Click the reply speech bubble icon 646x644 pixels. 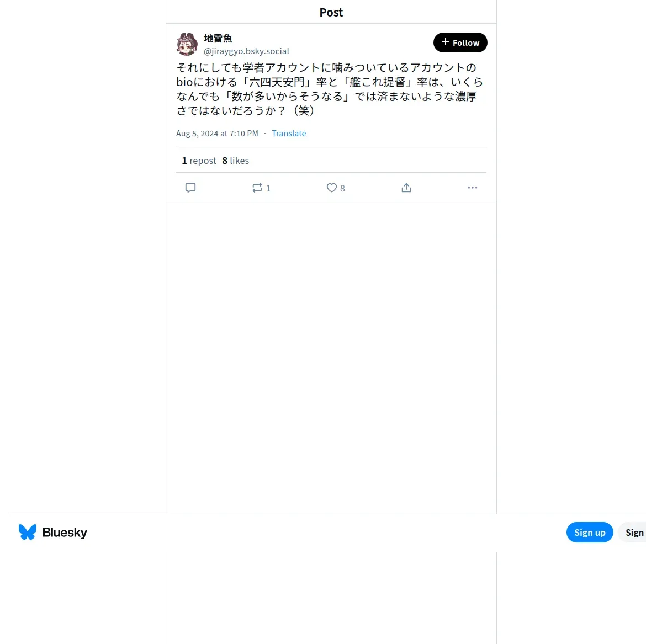(190, 188)
